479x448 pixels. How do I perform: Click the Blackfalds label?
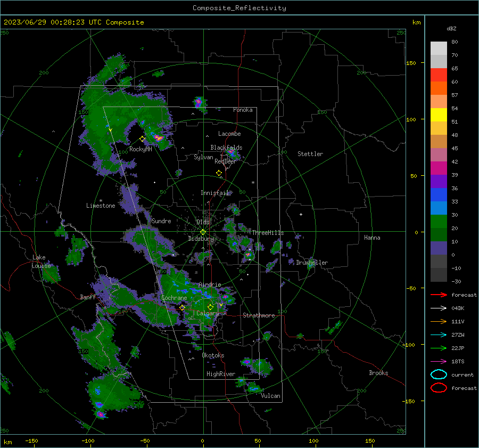click(226, 148)
